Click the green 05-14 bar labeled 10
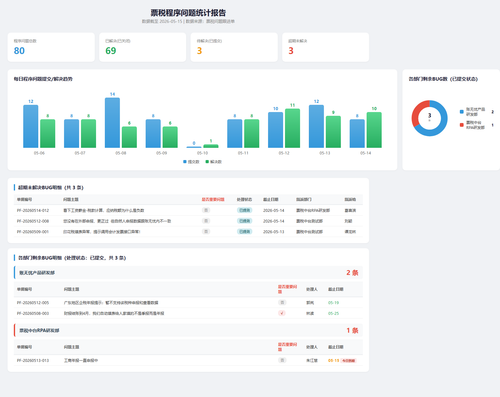Image resolution: width=500 pixels, height=397 pixels. 374,130
